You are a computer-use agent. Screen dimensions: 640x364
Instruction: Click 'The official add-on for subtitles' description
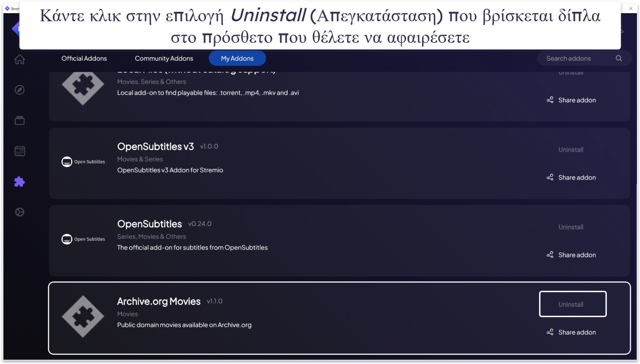pos(192,248)
